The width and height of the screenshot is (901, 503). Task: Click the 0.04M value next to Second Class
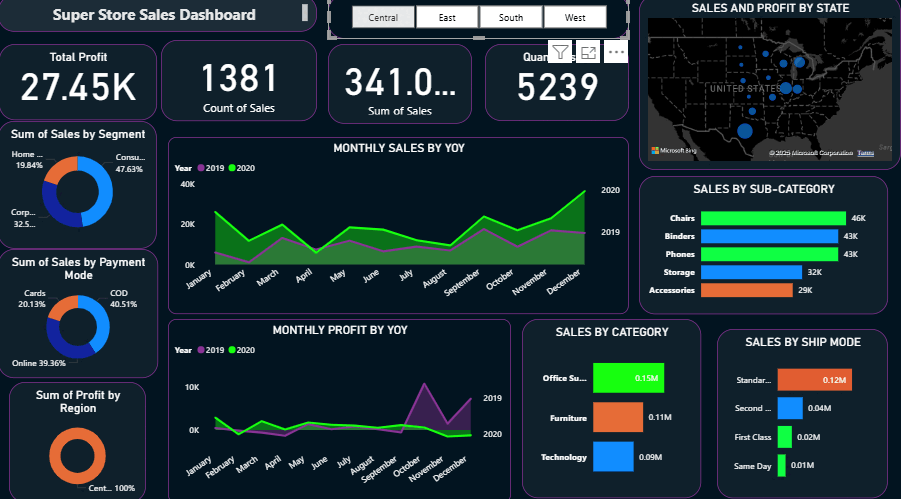coord(819,408)
